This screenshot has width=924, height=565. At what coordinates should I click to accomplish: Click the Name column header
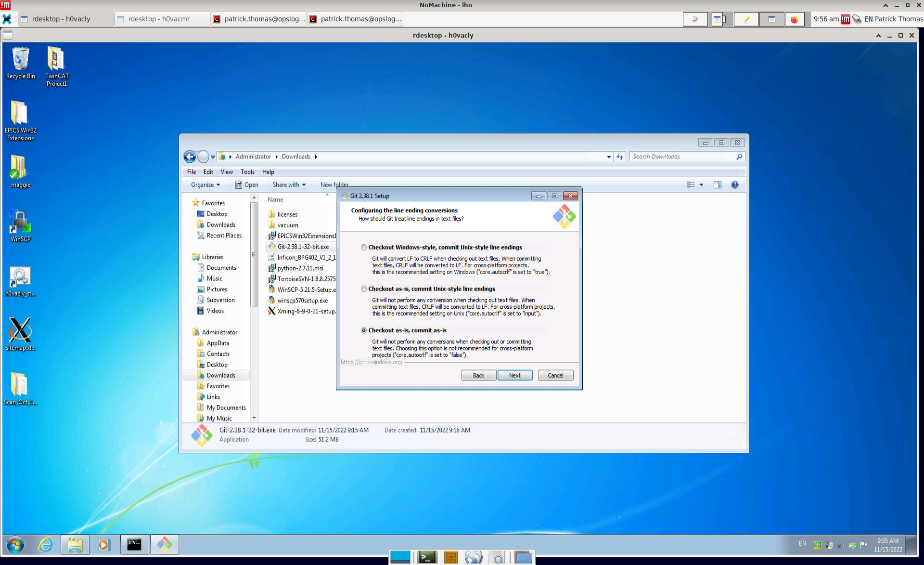(x=275, y=199)
